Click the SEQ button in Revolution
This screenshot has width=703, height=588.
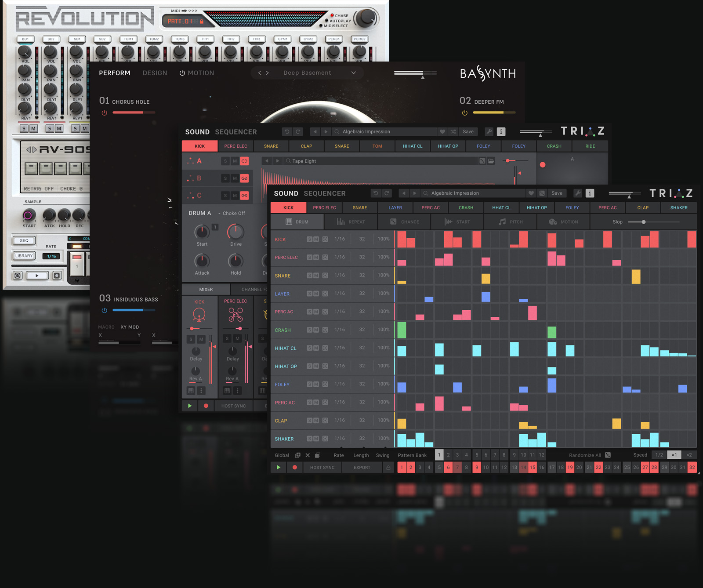point(24,240)
